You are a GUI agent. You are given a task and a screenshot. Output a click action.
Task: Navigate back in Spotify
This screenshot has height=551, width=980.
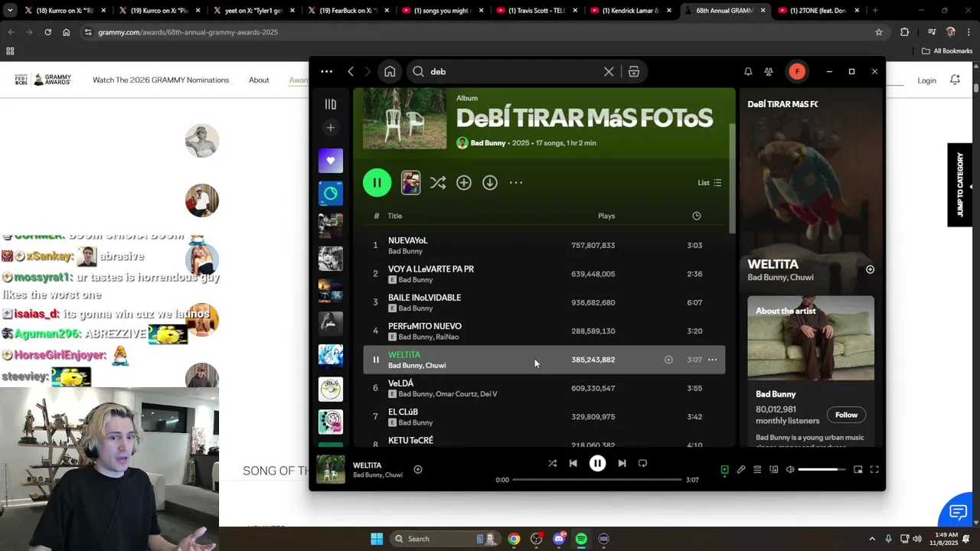[351, 71]
